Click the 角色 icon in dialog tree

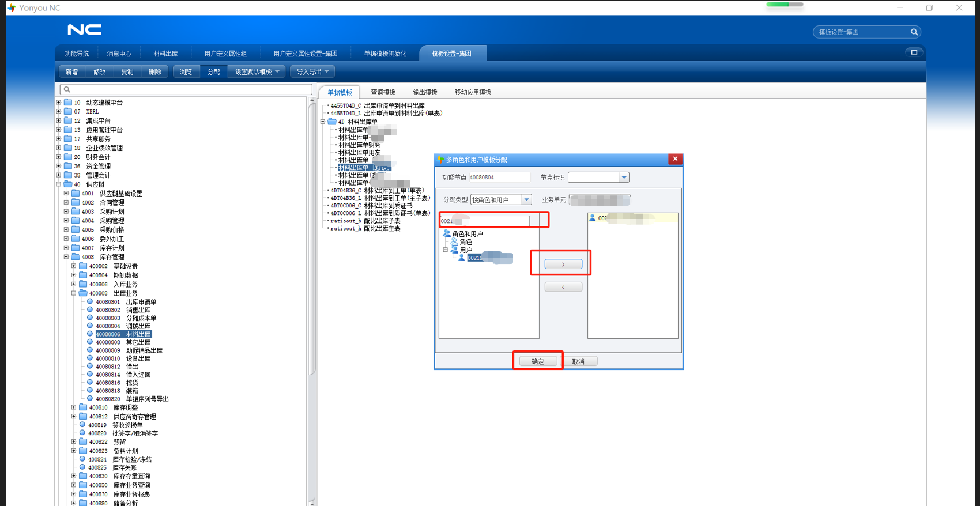pyautogui.click(x=454, y=242)
